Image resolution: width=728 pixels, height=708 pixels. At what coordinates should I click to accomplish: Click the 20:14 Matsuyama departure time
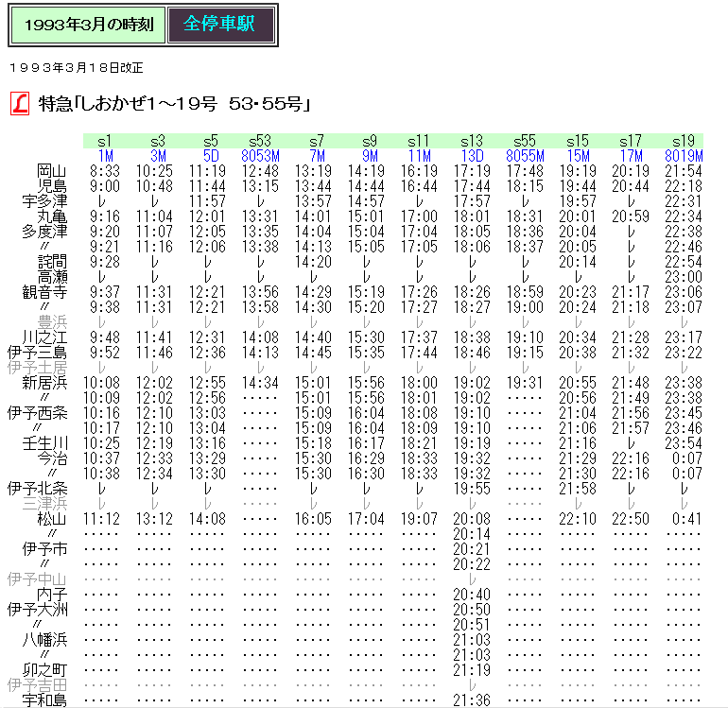pyautogui.click(x=472, y=534)
